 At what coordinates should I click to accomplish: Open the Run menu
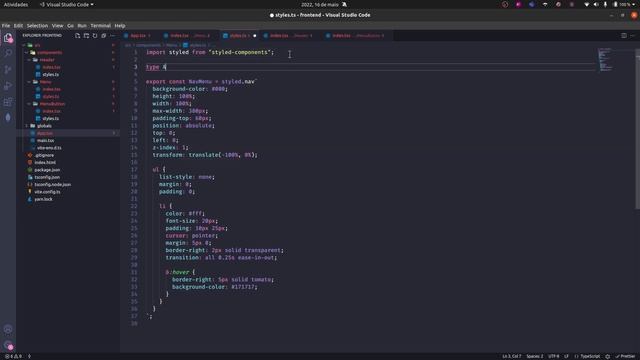(x=82, y=25)
